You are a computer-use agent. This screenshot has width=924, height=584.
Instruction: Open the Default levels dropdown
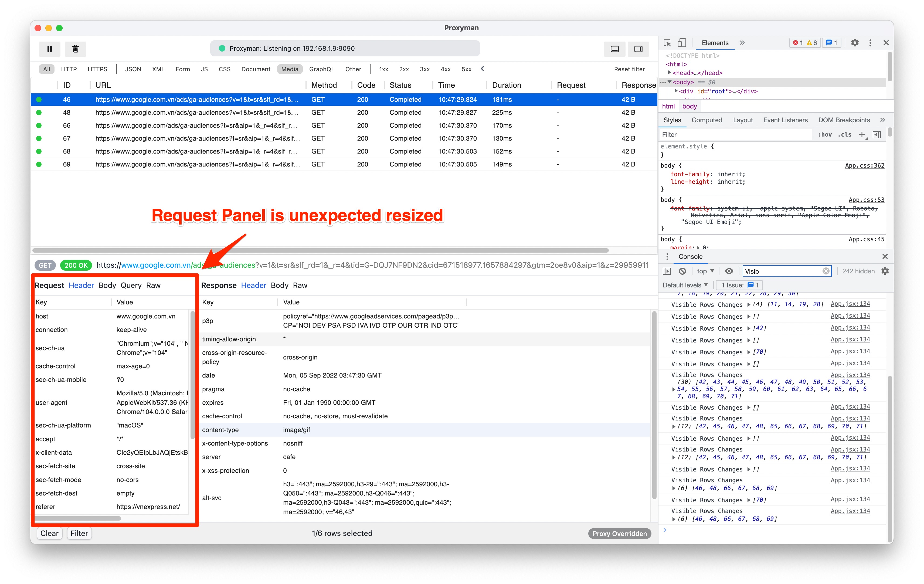(x=685, y=285)
